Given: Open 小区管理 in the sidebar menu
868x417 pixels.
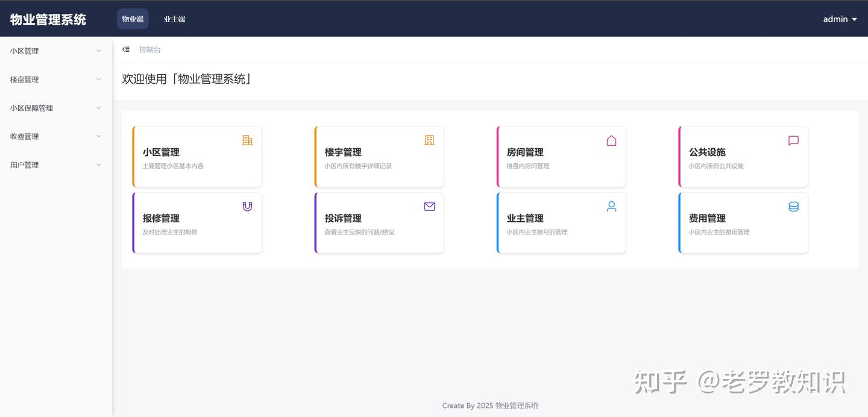Looking at the screenshot, I should 56,51.
